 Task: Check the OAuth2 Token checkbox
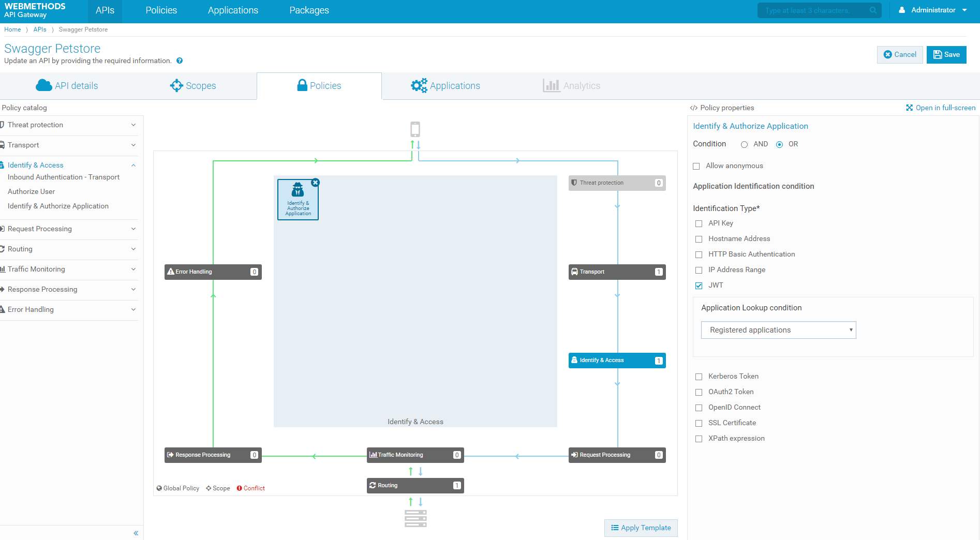[x=699, y=393]
